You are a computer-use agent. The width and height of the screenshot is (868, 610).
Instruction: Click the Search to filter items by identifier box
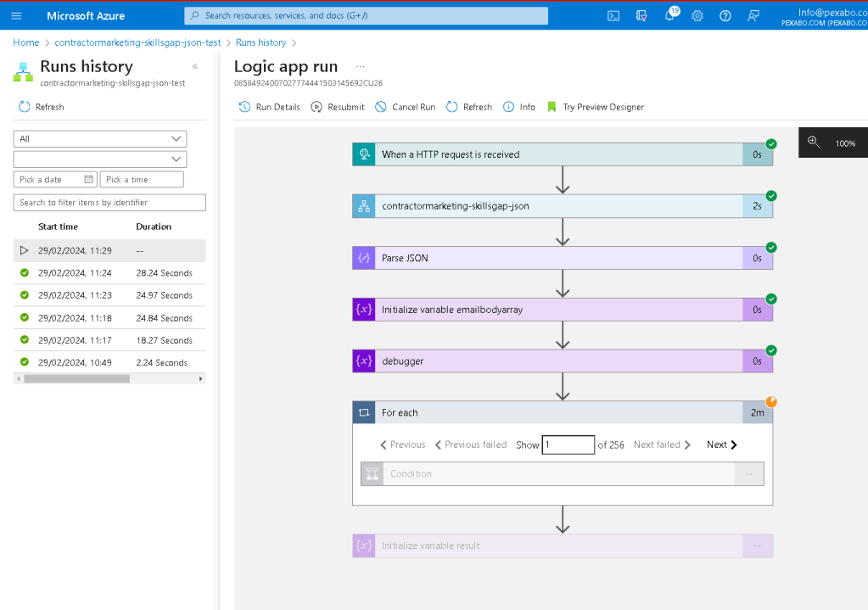coord(109,203)
